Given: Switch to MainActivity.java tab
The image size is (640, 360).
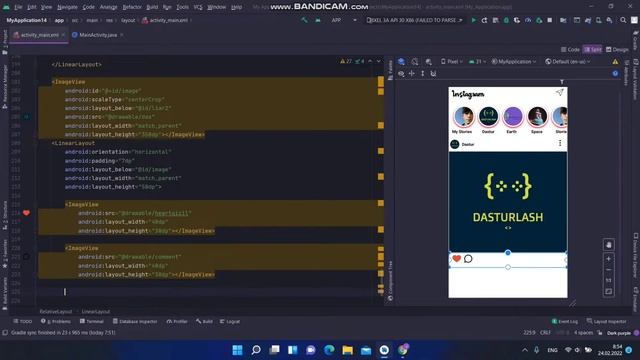Looking at the screenshot, I should point(97,35).
